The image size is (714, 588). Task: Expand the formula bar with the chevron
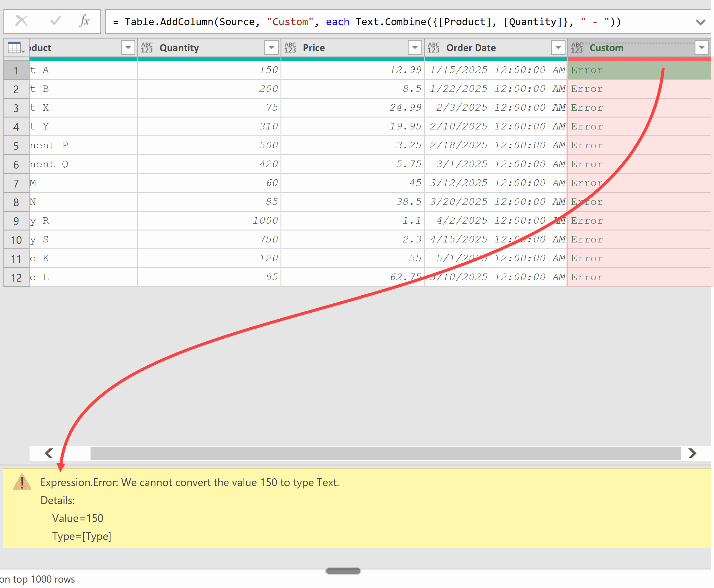(x=701, y=22)
